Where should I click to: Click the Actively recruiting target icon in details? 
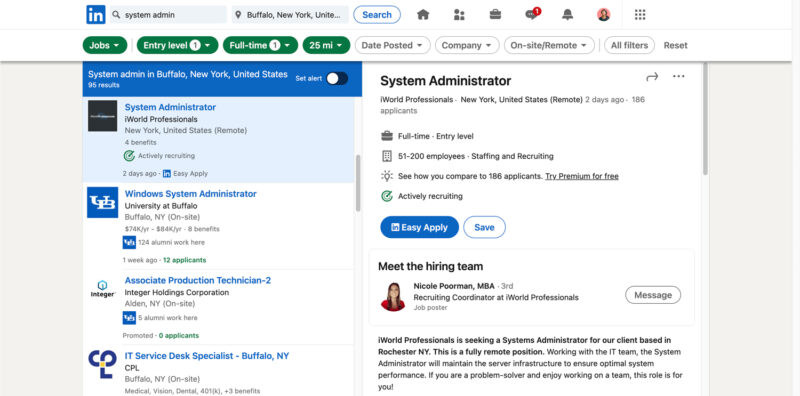387,196
